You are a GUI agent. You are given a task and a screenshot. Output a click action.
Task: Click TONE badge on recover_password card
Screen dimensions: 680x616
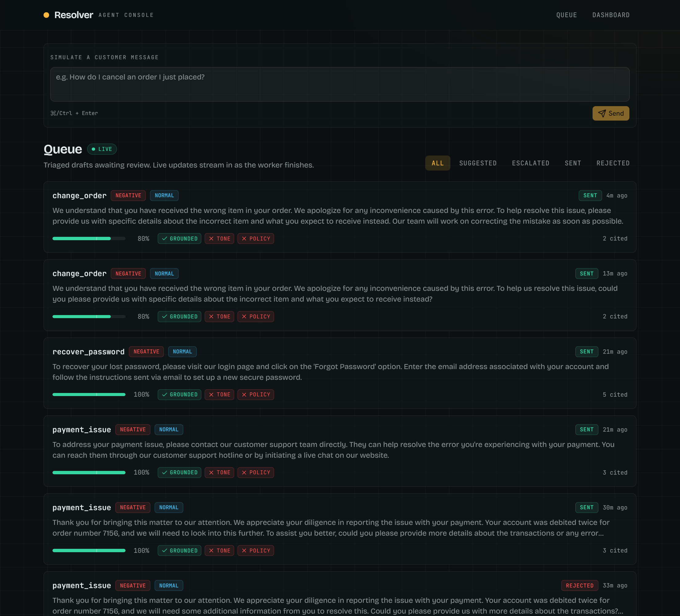coord(219,395)
